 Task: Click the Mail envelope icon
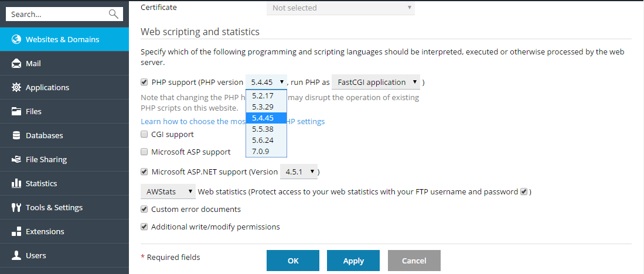click(16, 63)
